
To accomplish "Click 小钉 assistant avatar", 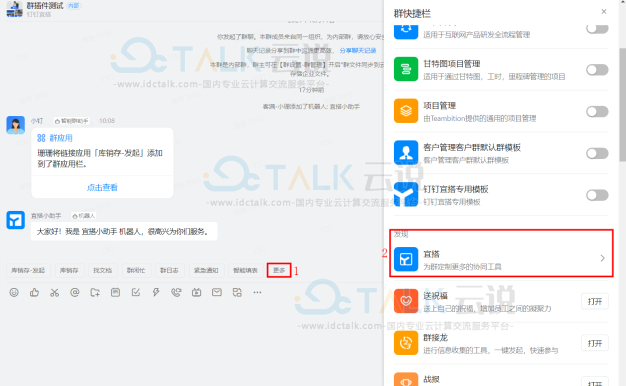I will click(16, 125).
